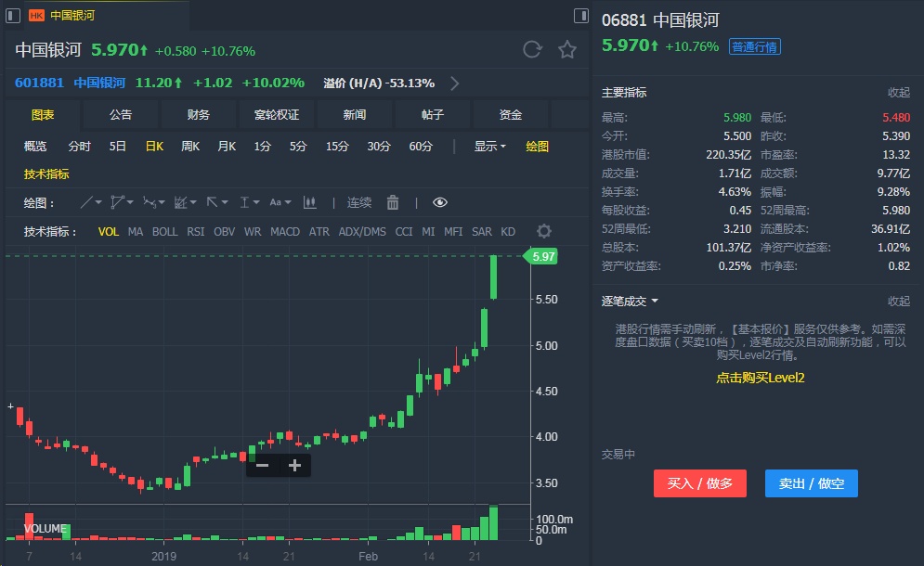Open the A-share premium details arrow
This screenshot has width=924, height=566.
click(x=454, y=84)
